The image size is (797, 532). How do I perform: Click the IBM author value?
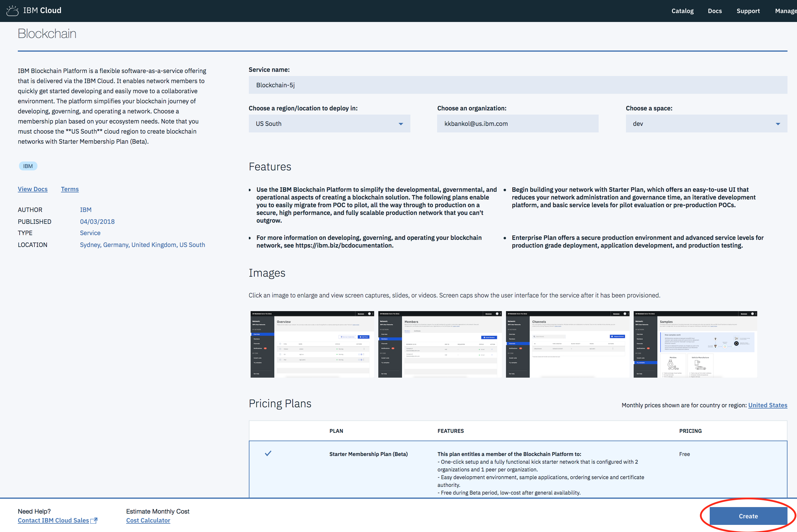pos(86,210)
